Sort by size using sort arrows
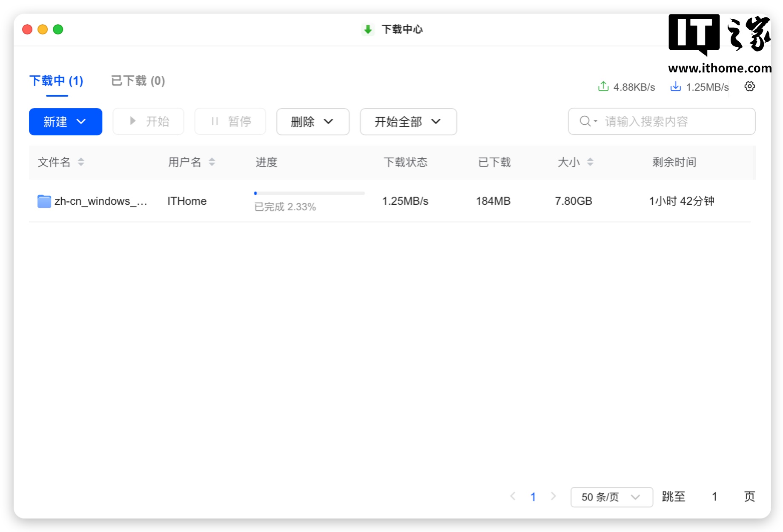The image size is (783, 532). (590, 162)
